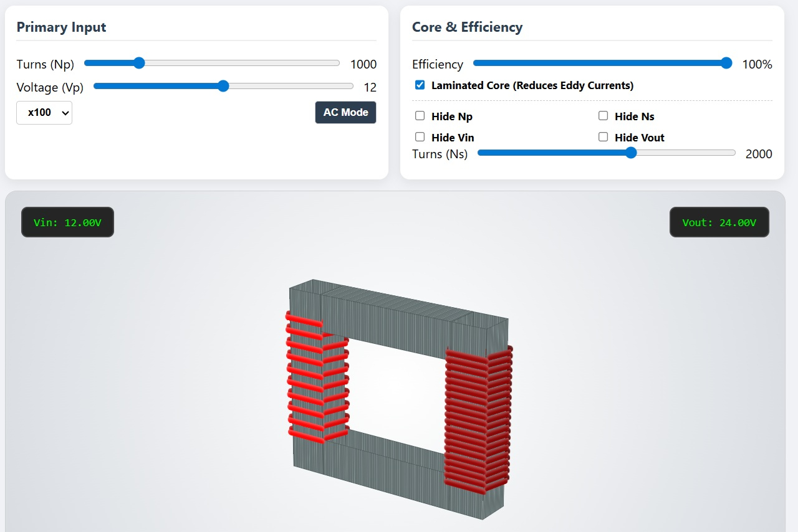Enable the Hide Ns checkbox
798x532 pixels.
(x=603, y=116)
